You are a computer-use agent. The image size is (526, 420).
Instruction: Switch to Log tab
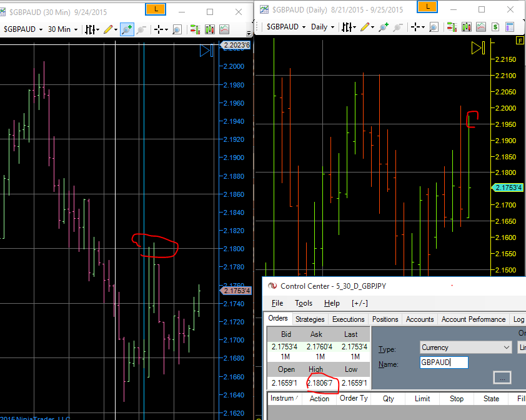point(519,319)
